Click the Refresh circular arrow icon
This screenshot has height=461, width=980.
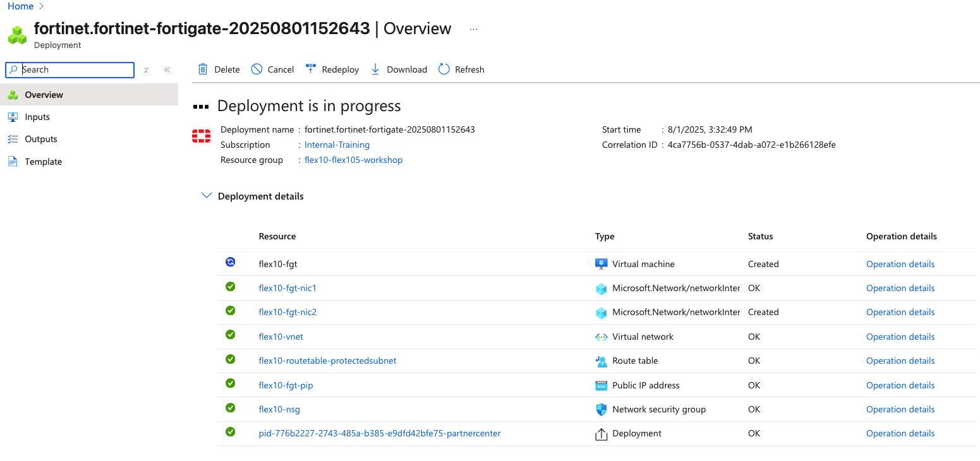coord(444,69)
